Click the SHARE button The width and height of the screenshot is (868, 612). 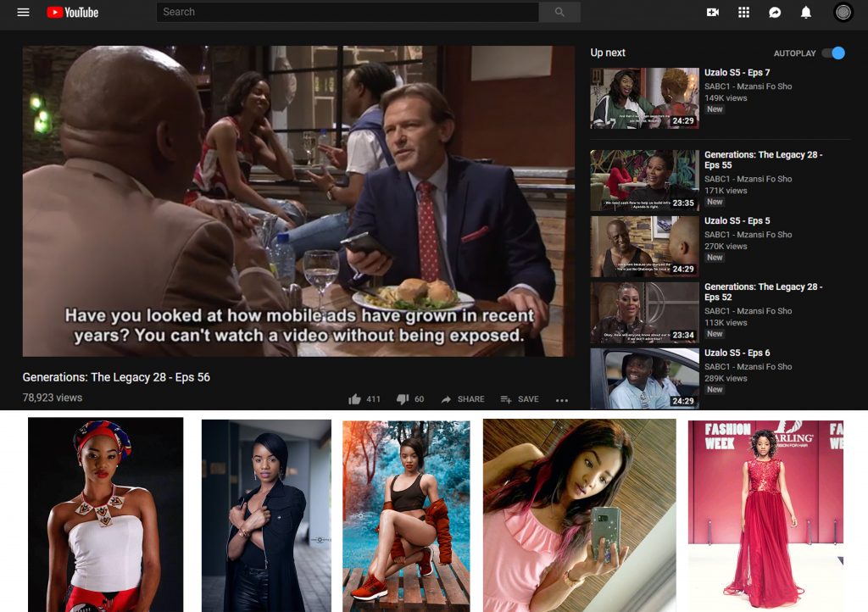pos(463,399)
